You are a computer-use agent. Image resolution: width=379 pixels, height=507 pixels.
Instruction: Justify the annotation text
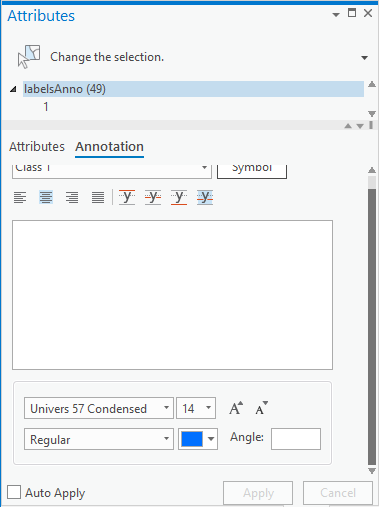point(98,197)
